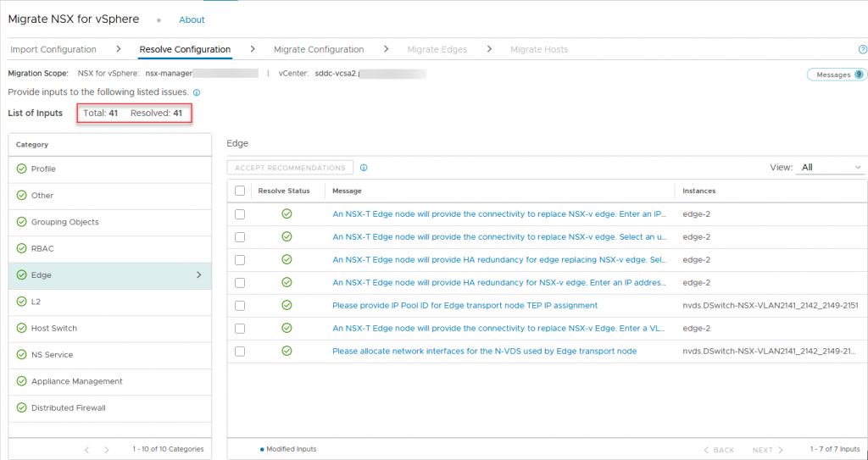Click green check icon beside Grouping Objects
The width and height of the screenshot is (868, 460).
(22, 222)
